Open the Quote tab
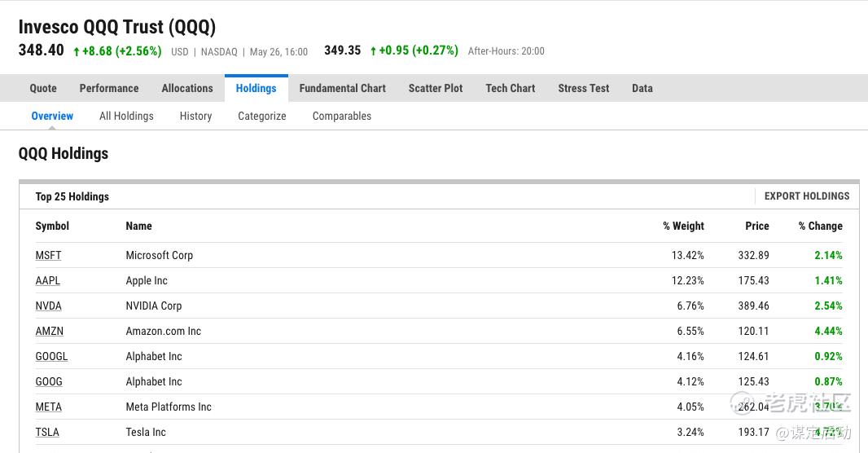This screenshot has height=453, width=868. [43, 88]
